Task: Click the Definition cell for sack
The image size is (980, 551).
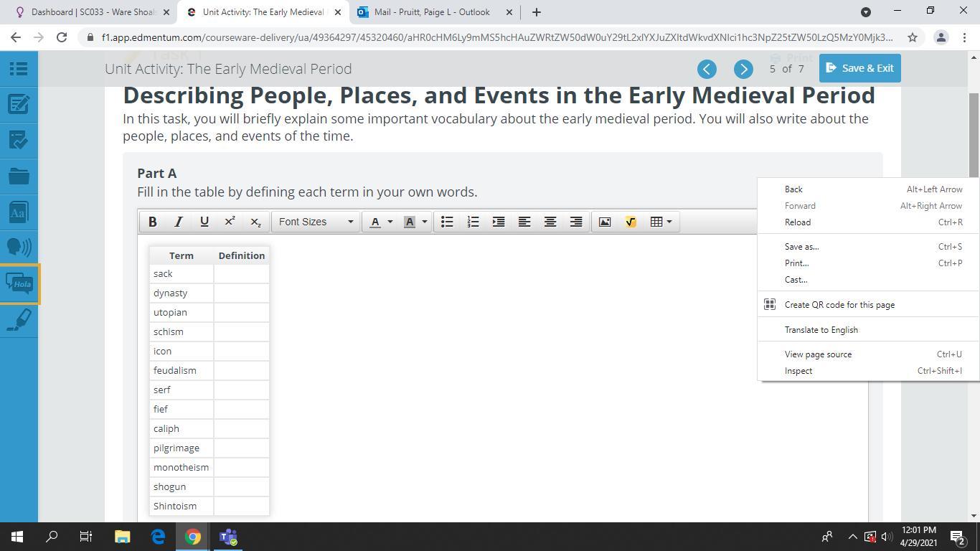Action: 241,274
